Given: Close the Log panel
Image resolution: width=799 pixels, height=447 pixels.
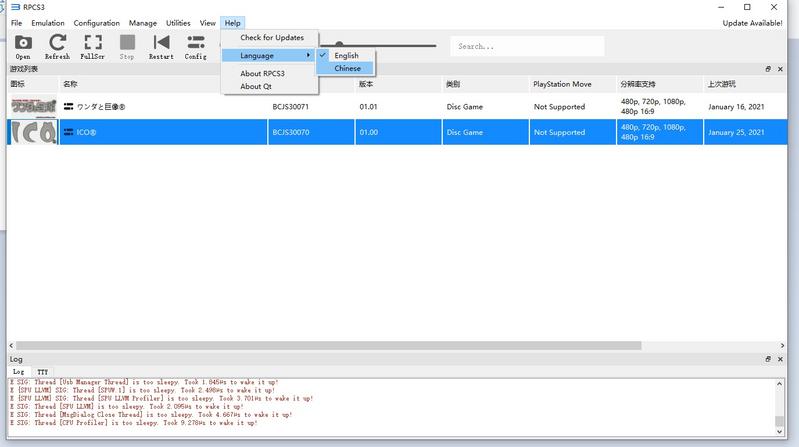Looking at the screenshot, I should click(x=780, y=359).
